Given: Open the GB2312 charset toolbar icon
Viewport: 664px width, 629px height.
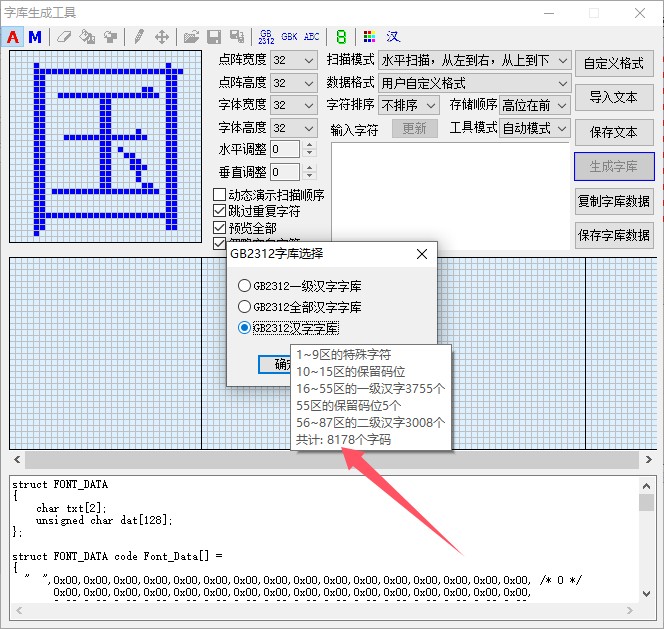Looking at the screenshot, I should click(266, 37).
